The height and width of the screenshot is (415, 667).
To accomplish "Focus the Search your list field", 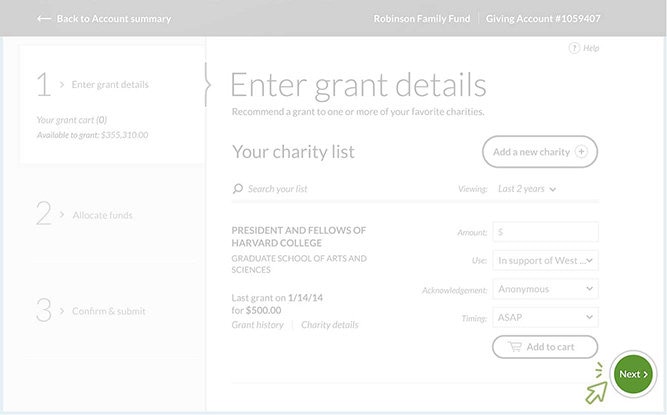I will click(x=277, y=189).
